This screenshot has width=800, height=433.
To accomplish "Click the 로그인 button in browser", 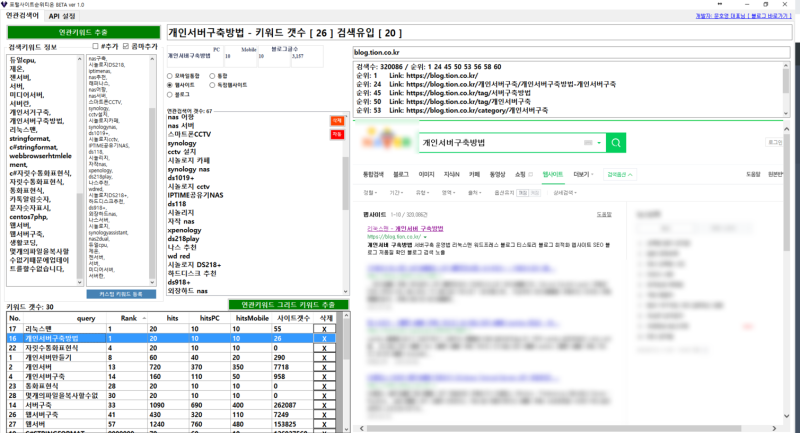I will (774, 142).
